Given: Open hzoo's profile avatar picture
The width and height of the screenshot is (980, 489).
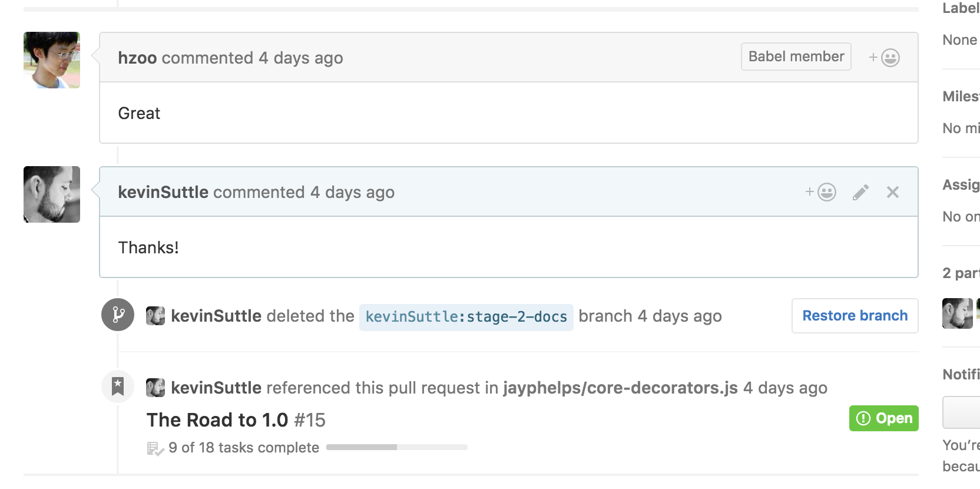Looking at the screenshot, I should click(52, 60).
